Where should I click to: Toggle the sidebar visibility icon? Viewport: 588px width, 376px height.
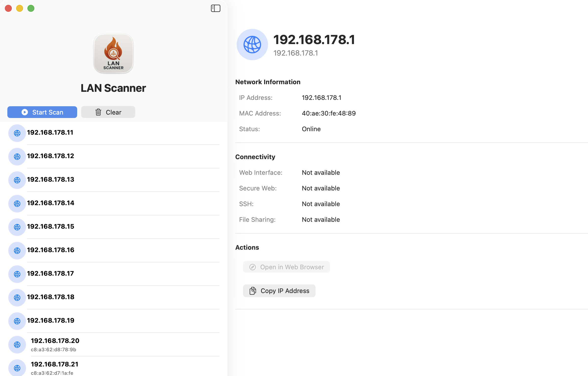click(215, 8)
